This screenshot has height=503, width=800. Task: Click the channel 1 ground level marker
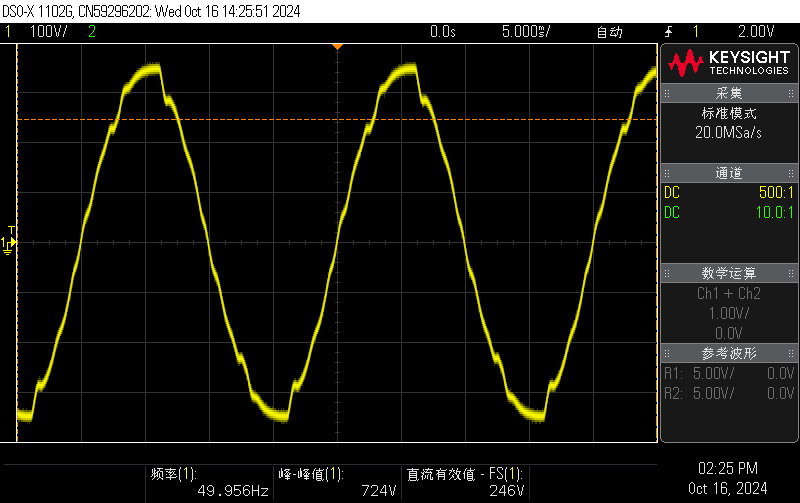coord(8,244)
